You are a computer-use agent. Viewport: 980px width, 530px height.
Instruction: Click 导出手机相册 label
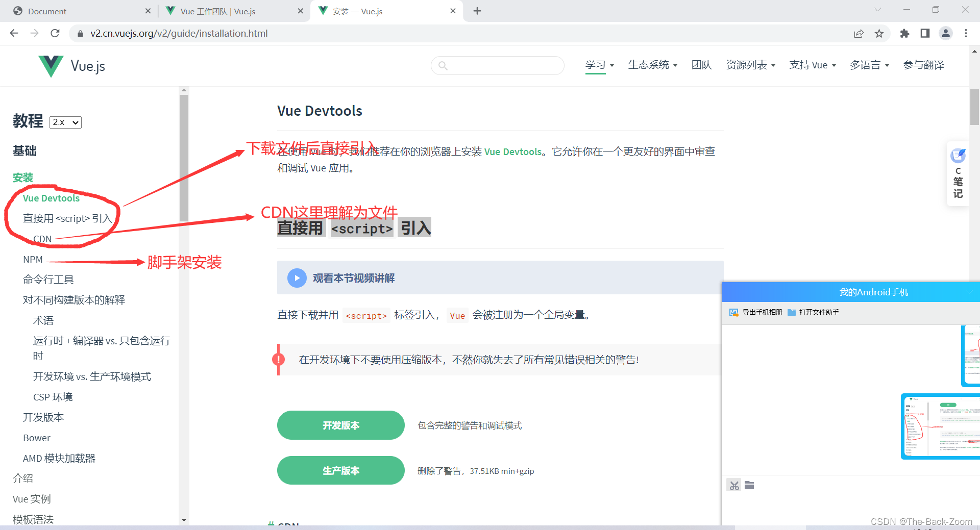[762, 312]
